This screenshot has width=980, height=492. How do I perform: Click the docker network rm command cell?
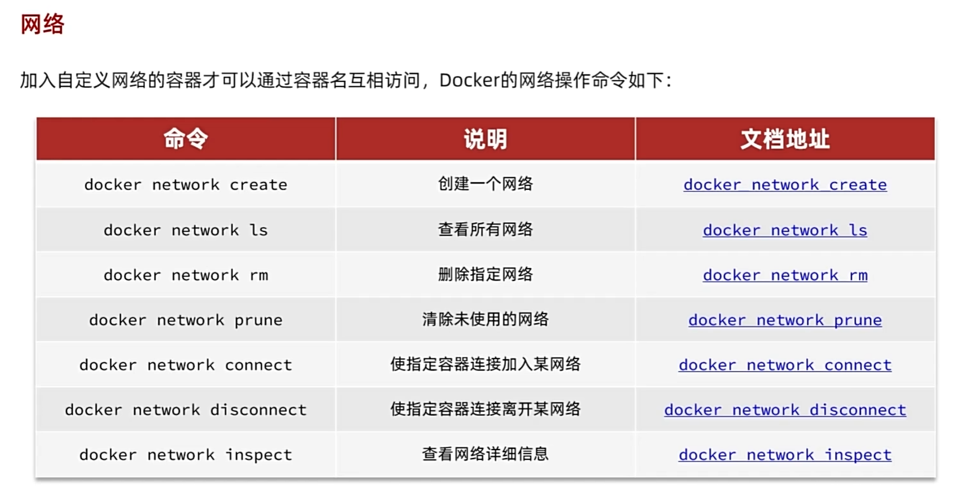coord(186,275)
